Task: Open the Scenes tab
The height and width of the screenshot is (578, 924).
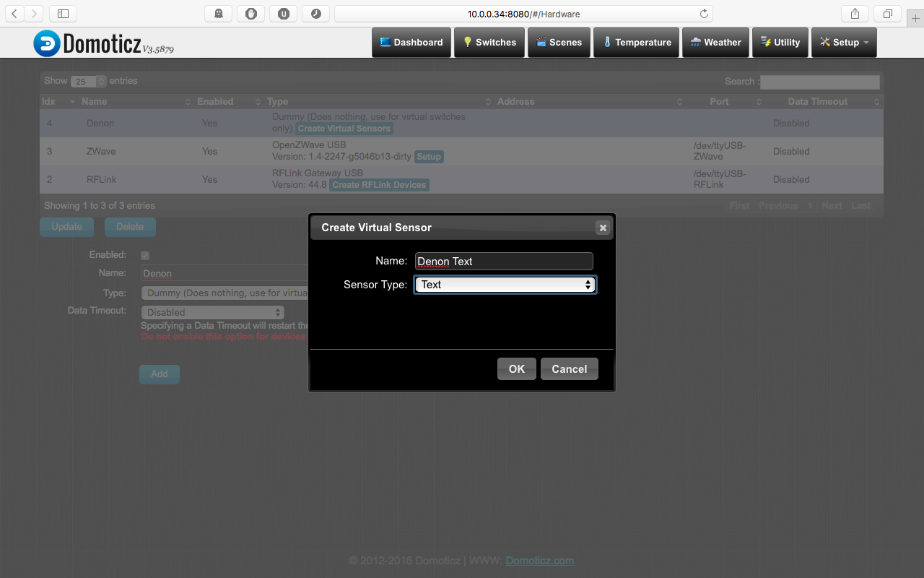Action: (x=559, y=43)
